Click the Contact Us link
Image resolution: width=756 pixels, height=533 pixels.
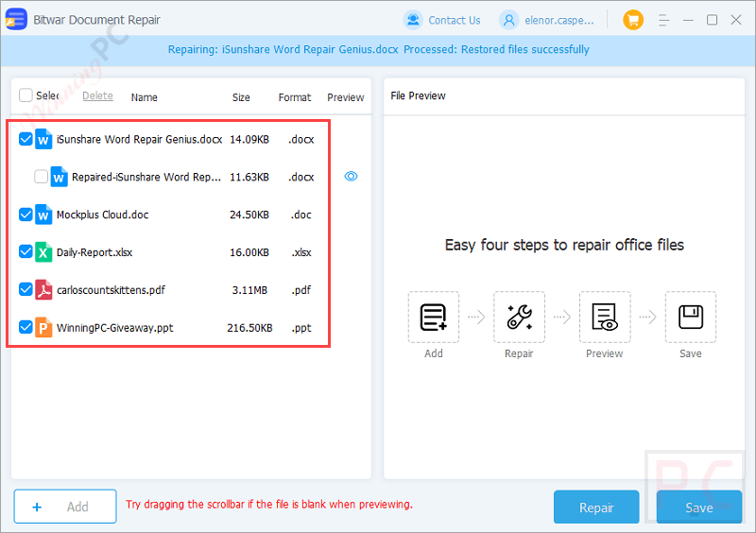(x=455, y=20)
